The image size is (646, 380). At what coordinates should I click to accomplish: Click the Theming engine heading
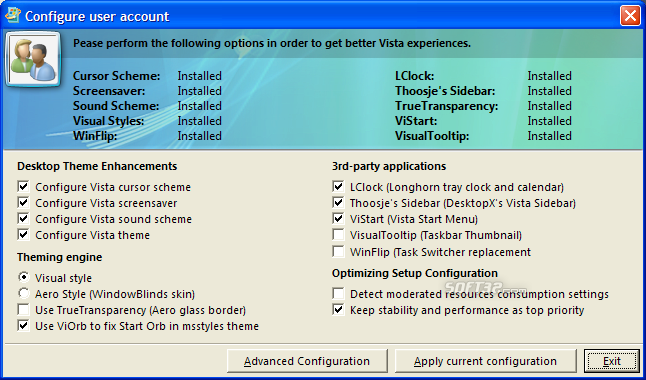pos(60,257)
